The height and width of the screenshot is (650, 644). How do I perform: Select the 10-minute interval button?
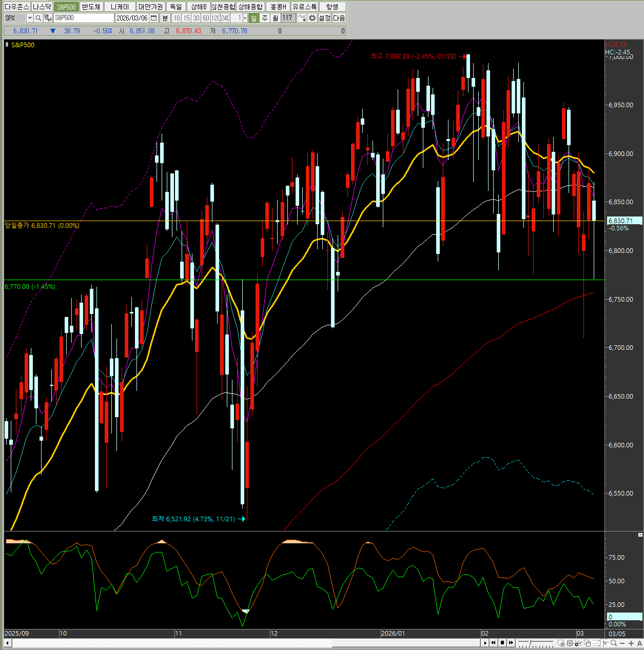(x=177, y=18)
